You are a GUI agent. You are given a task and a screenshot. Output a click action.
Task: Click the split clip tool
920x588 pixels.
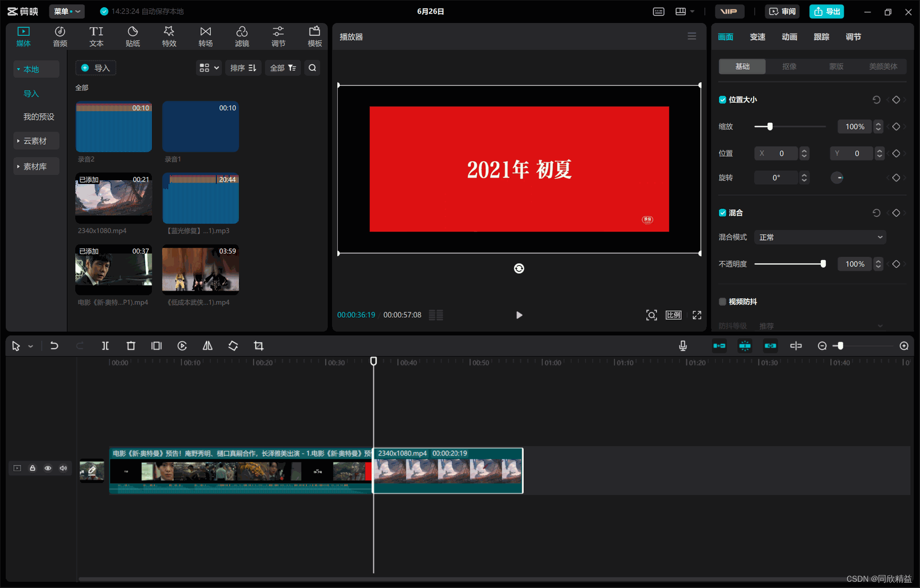105,346
